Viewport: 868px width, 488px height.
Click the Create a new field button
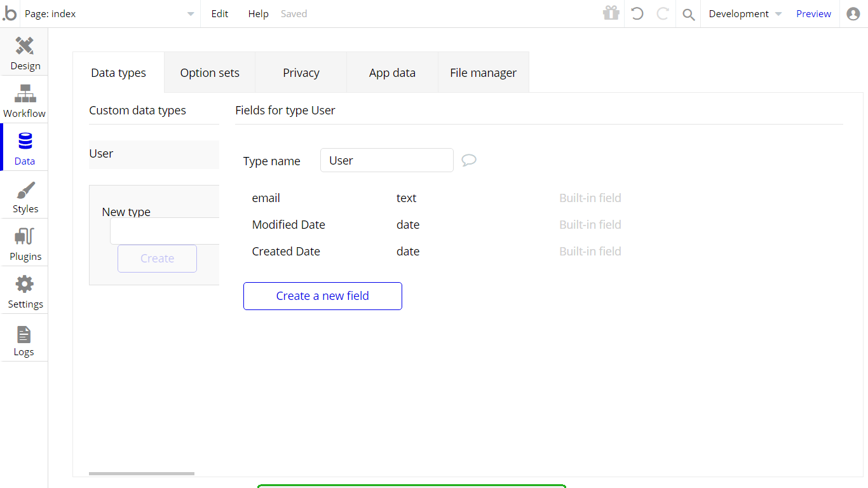(322, 296)
